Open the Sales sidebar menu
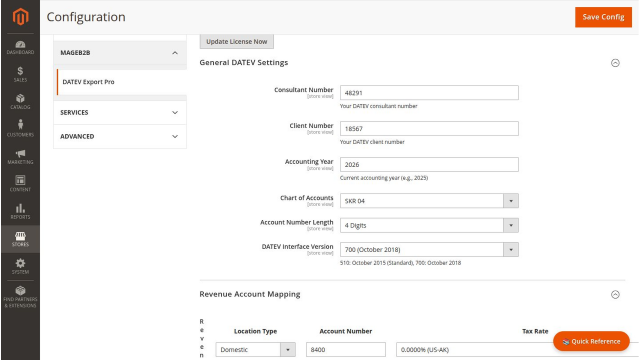Screen dimensions: 640x360 (x=20, y=75)
